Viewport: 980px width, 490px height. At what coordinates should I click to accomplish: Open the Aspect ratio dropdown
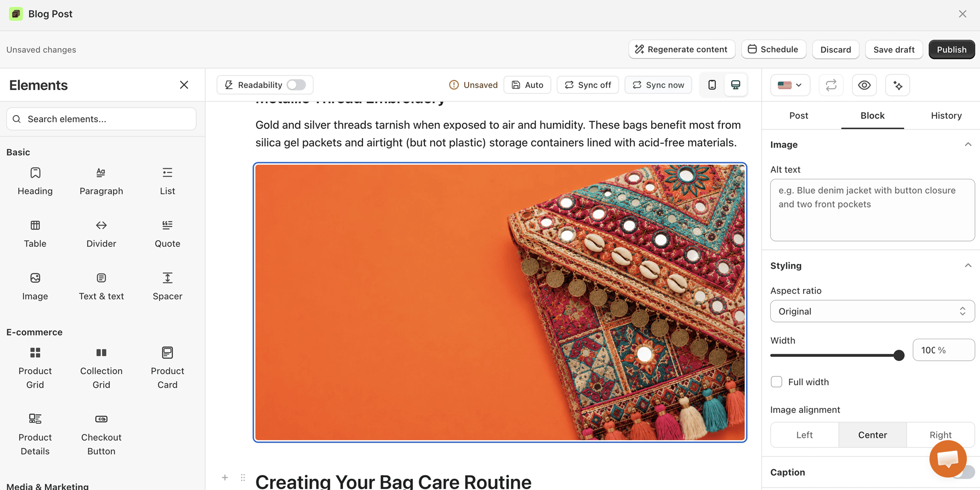(872, 311)
